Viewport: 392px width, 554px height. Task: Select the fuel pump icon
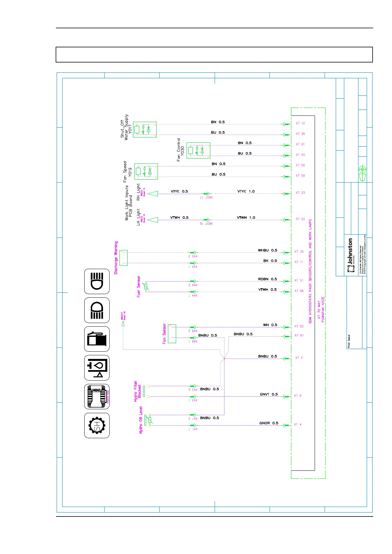click(97, 339)
